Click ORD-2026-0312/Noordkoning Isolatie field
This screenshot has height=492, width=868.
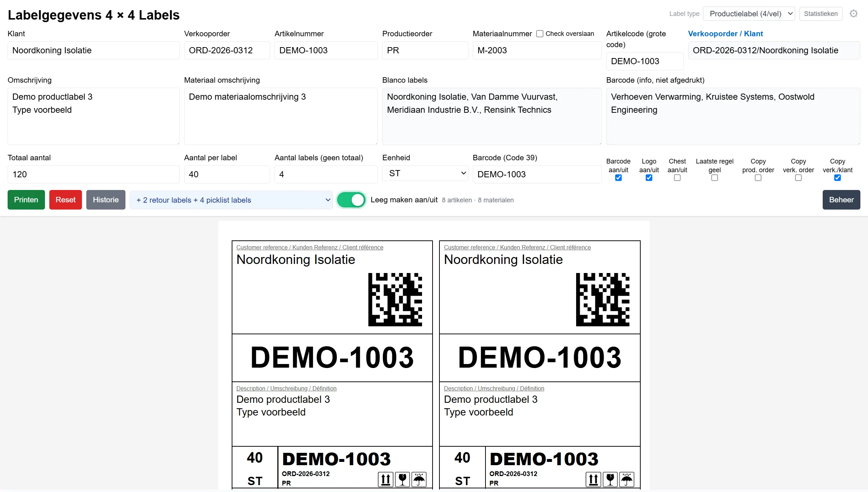[x=774, y=50]
